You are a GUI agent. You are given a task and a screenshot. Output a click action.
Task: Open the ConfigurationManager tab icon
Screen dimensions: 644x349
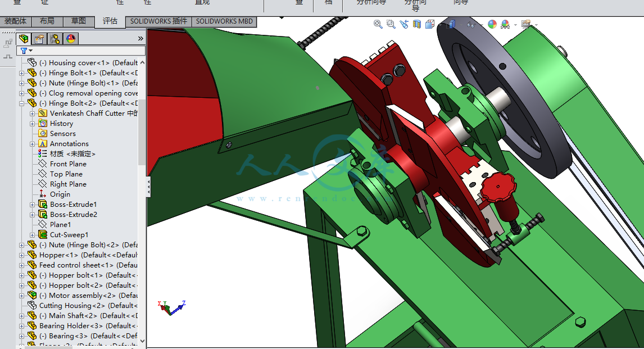click(55, 39)
